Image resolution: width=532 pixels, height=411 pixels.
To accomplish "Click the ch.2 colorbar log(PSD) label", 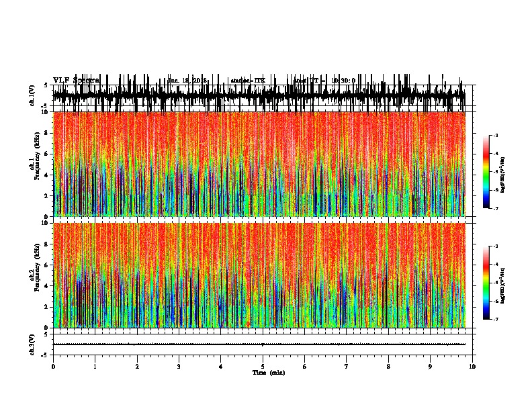I will (x=502, y=285).
